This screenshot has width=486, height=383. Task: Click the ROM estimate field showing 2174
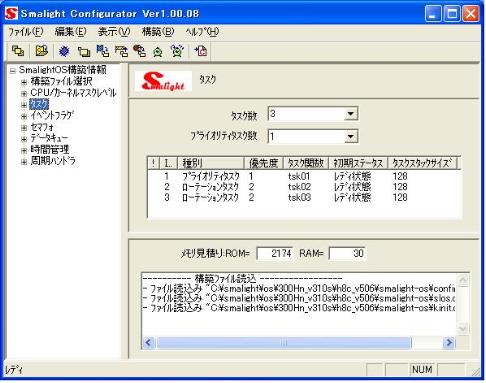click(275, 253)
